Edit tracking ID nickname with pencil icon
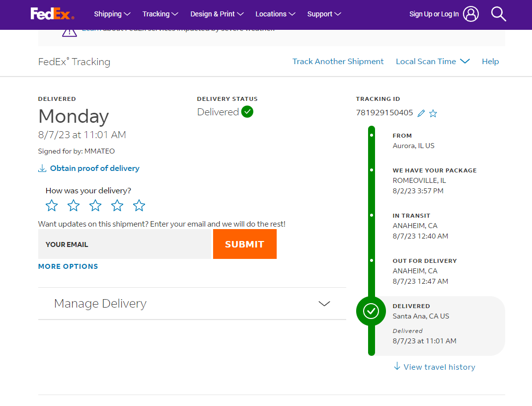Viewport: 532px width, 406px height. point(421,113)
